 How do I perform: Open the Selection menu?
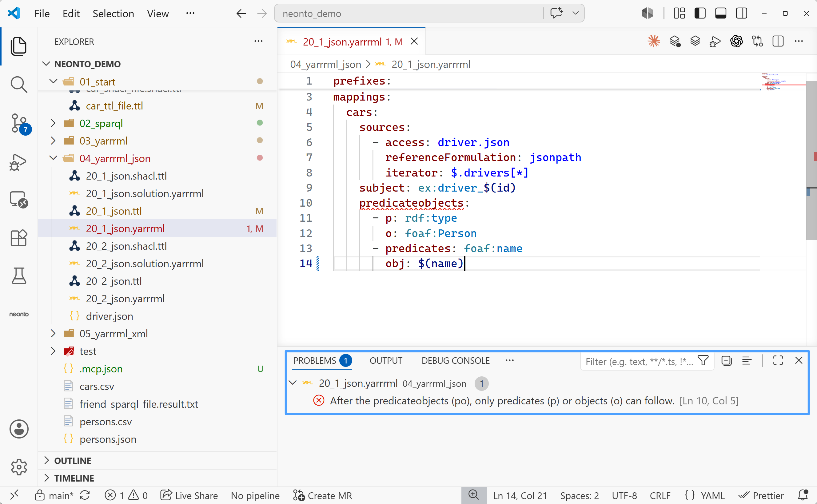113,14
